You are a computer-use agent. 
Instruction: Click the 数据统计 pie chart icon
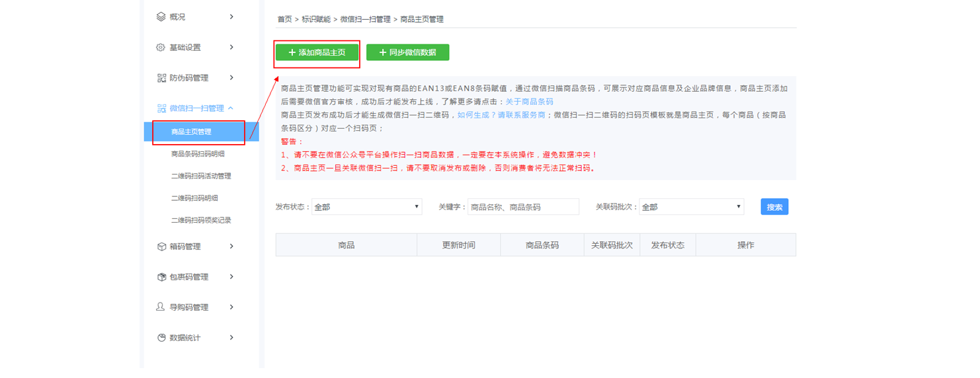(161, 338)
